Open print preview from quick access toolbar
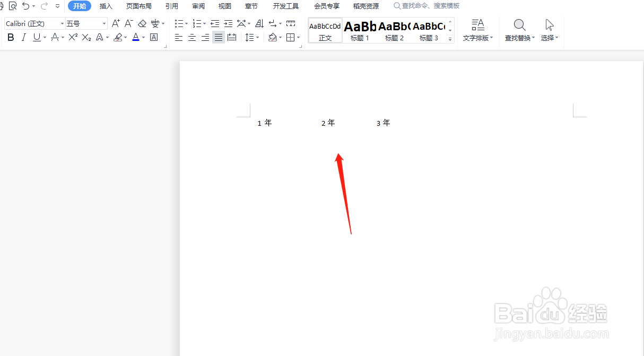The image size is (644, 356). pyautogui.click(x=13, y=6)
